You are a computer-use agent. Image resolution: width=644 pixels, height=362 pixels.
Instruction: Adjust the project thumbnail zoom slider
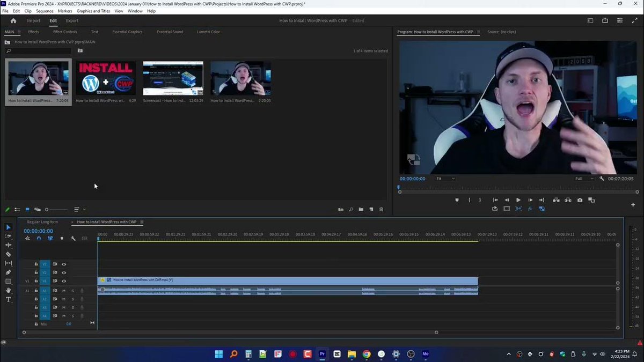[56, 210]
